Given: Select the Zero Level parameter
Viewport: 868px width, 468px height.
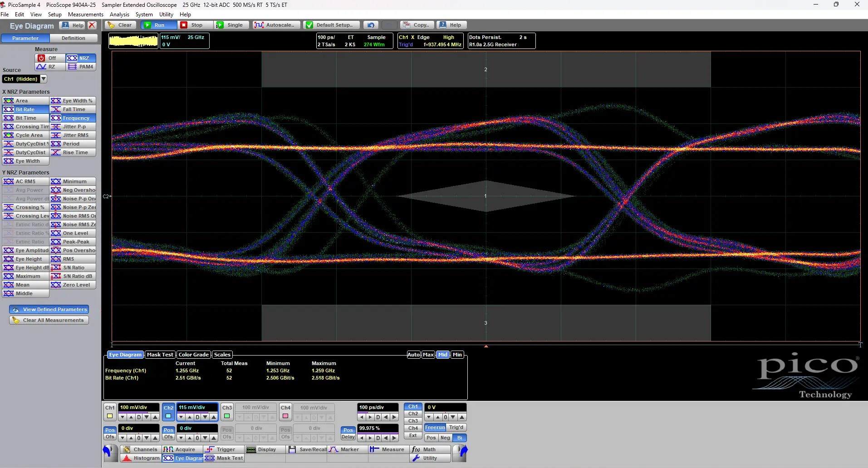Looking at the screenshot, I should point(73,285).
